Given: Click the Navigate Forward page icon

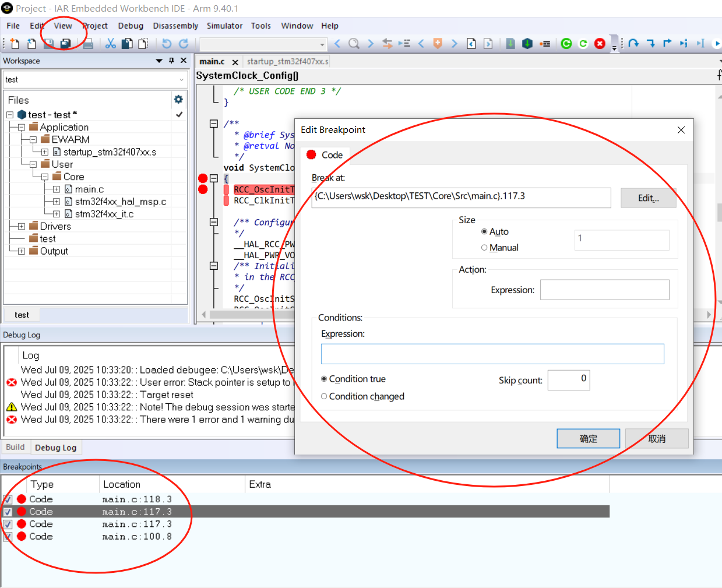Looking at the screenshot, I should coord(488,44).
